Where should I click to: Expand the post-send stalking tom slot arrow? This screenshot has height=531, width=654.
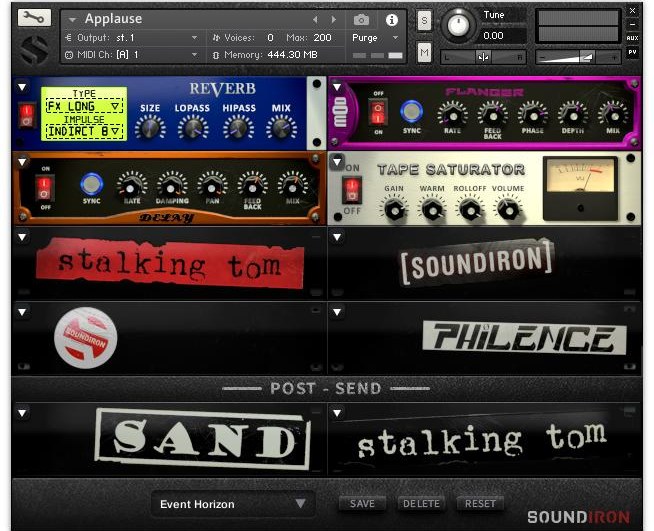point(337,413)
